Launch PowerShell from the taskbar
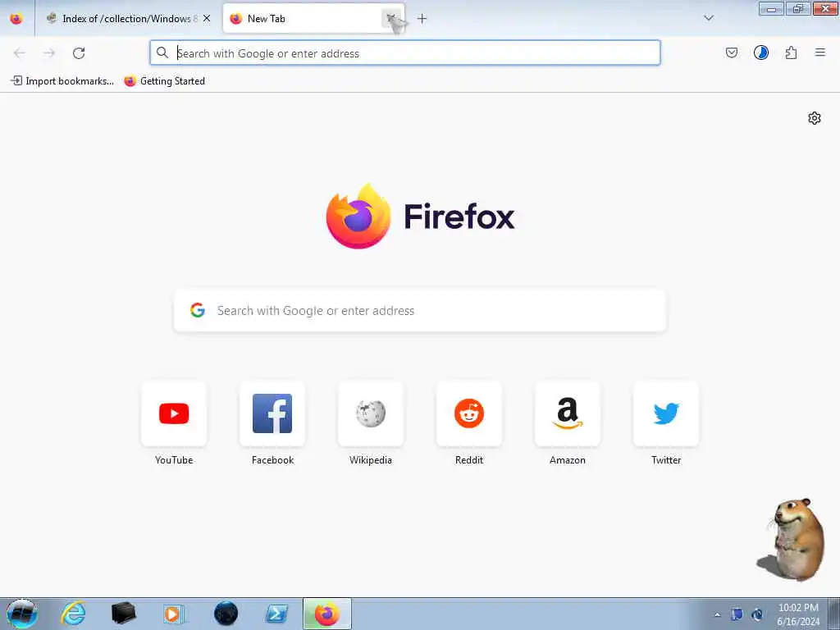Screen dimensions: 840x630 276,614
